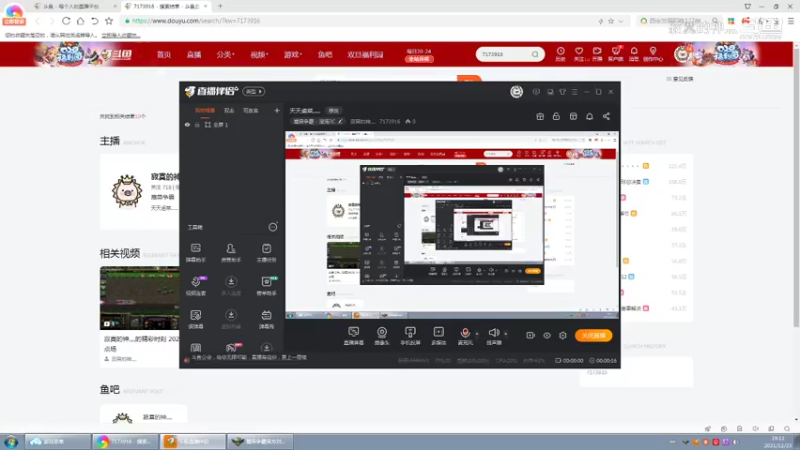Open the 弹幕助手 tool in toolbox
The image size is (800, 450).
195,253
